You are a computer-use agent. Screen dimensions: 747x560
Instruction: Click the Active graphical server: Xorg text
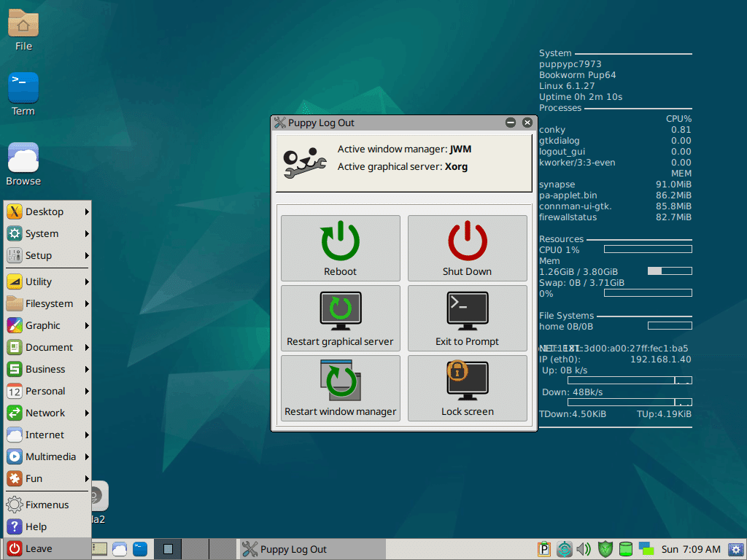point(403,167)
